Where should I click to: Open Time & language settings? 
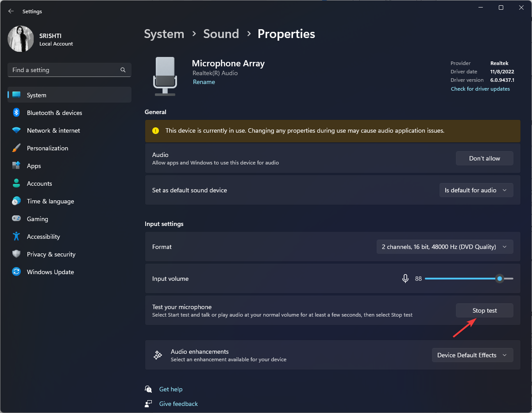point(69,201)
